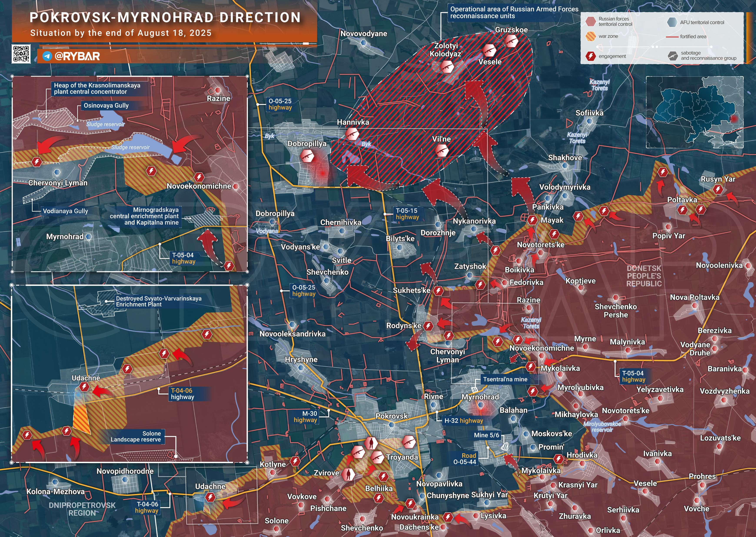Click the Osinovaya Gully label

[106, 106]
